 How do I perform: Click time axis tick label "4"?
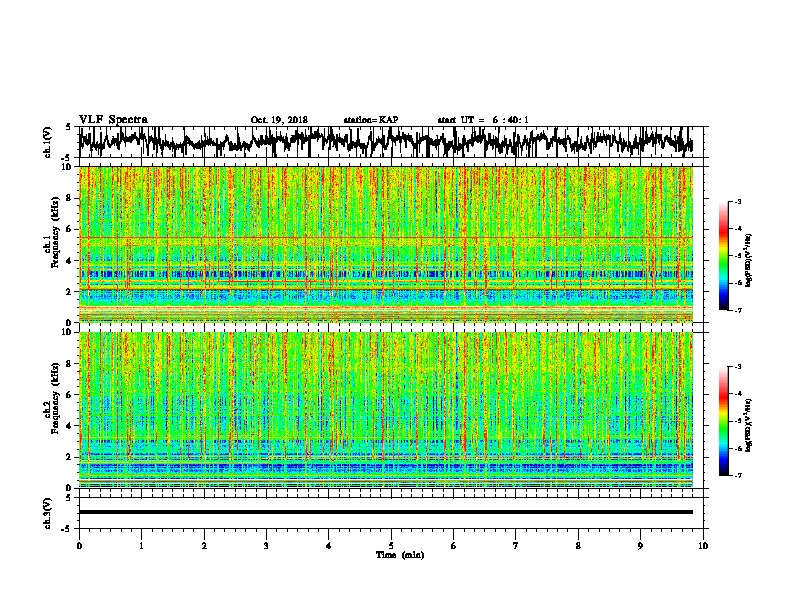pos(329,546)
